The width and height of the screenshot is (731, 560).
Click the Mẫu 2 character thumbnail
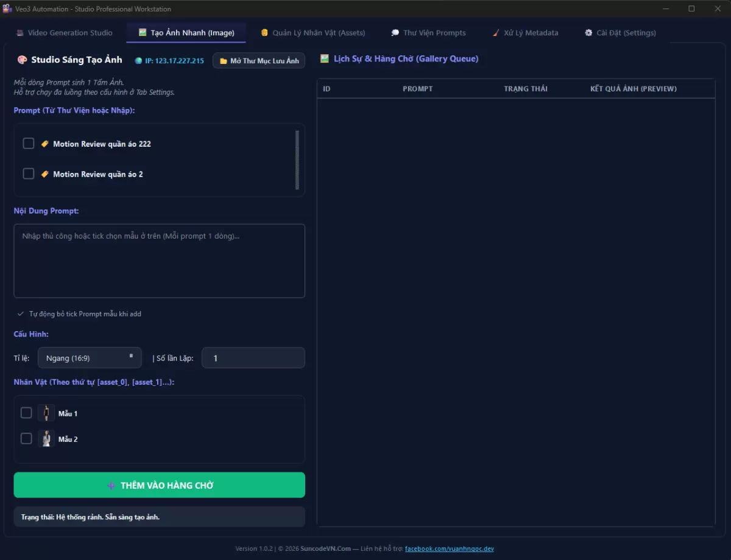pos(46,438)
